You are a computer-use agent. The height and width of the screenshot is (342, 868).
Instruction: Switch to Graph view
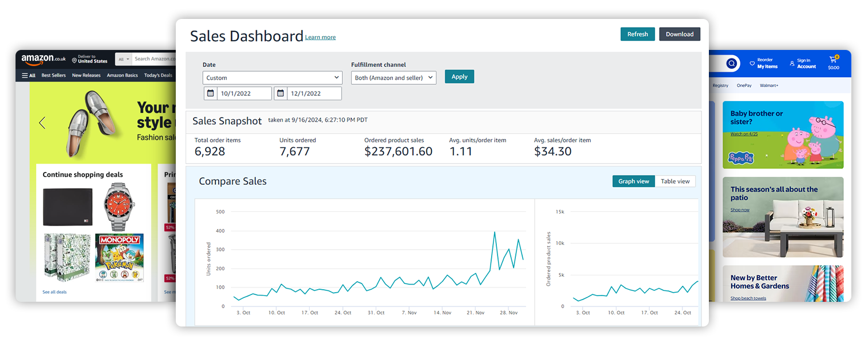[x=633, y=181]
